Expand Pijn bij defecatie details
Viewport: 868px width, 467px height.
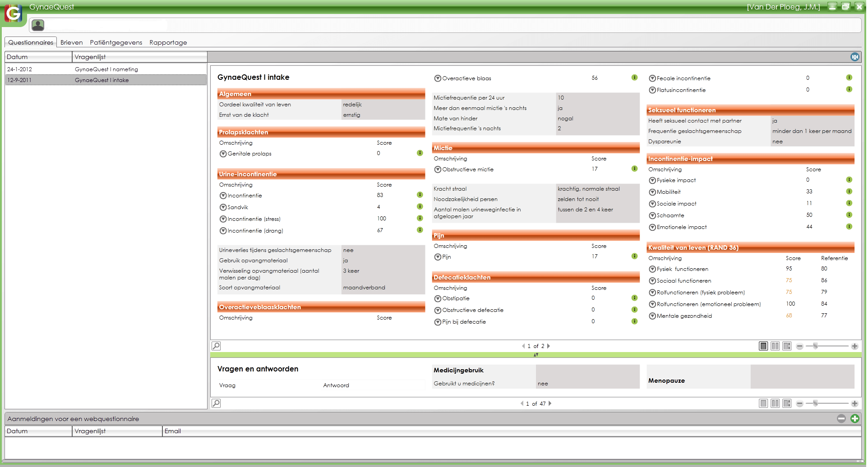[438, 322]
